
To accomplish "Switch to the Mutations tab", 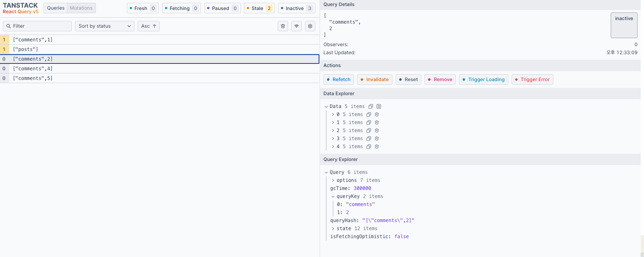I will (81, 8).
